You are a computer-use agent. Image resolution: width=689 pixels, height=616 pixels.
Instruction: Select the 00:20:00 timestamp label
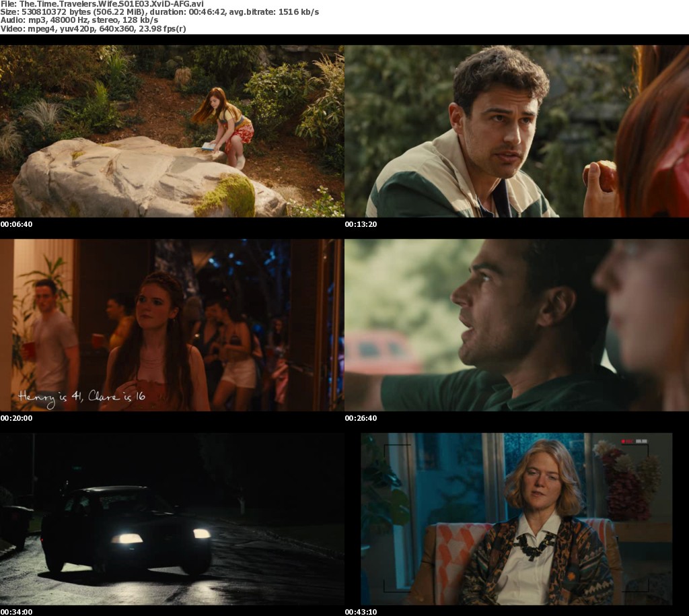16,418
